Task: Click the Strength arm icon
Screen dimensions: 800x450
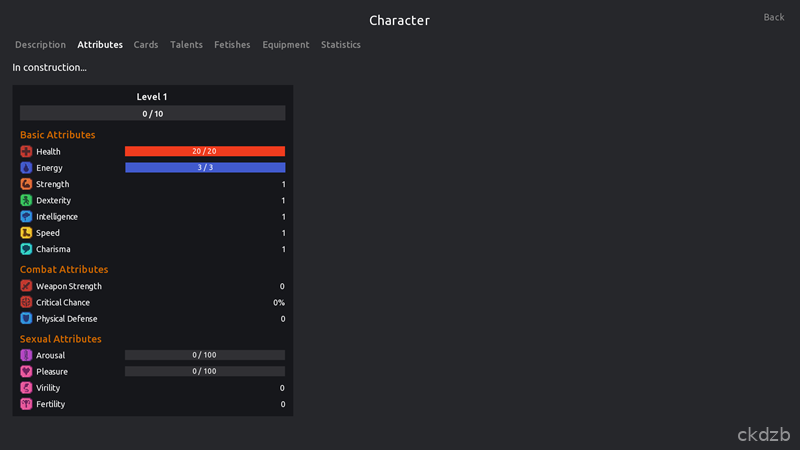Action: (x=26, y=184)
